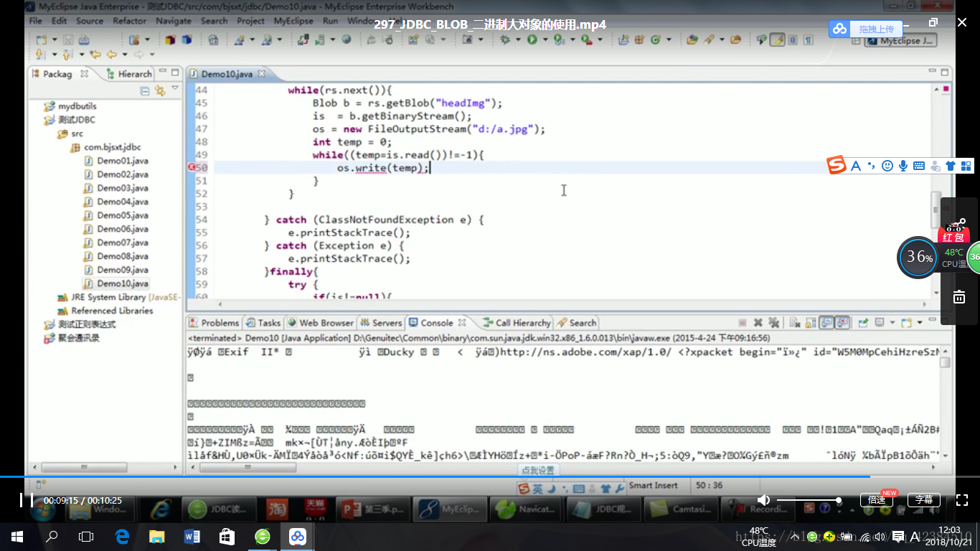Click the 字幕 subtitles button
Screen dimensions: 980x551
tap(924, 499)
